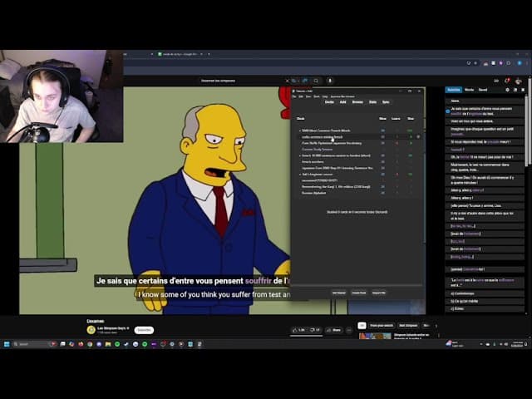Expand the 5000 Most Common French Words deck
Image resolution: width=532 pixels, height=399 pixels.
point(299,131)
